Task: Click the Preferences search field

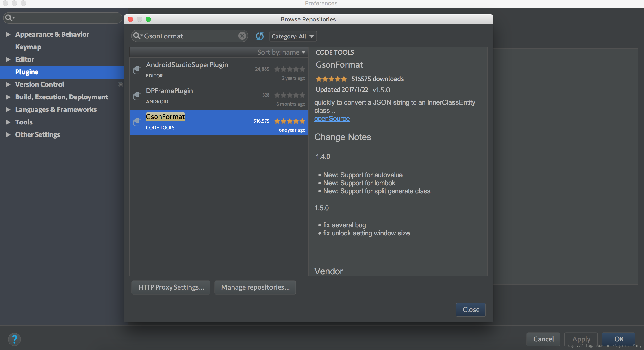Action: (x=62, y=18)
